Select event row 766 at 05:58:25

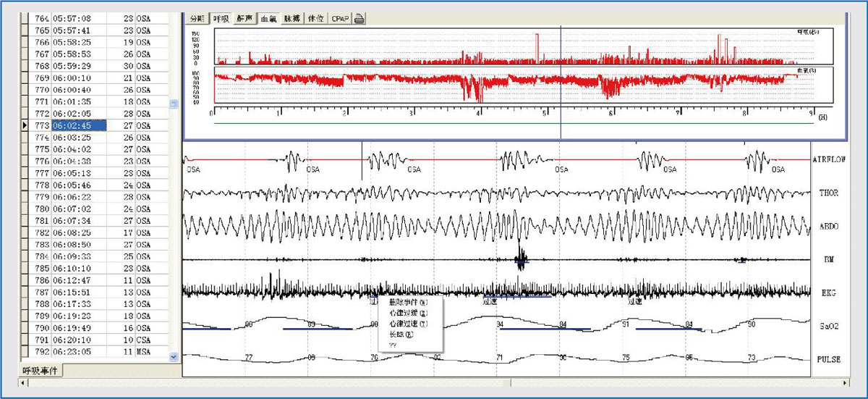(94, 42)
